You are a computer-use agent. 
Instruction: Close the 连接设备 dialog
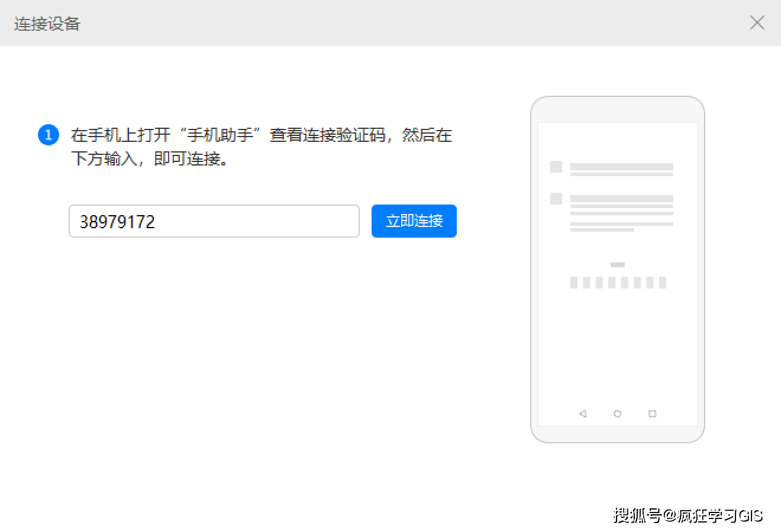click(x=757, y=23)
